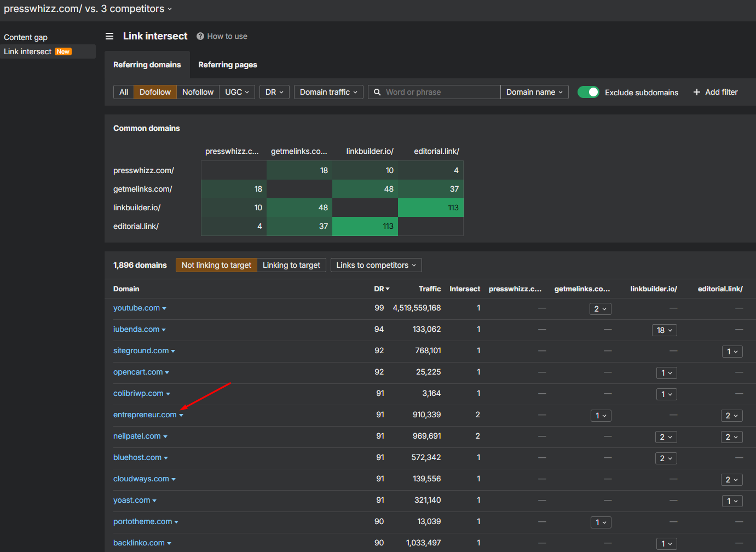Click the Common domains heading
Screen dimensions: 756x552
point(147,128)
